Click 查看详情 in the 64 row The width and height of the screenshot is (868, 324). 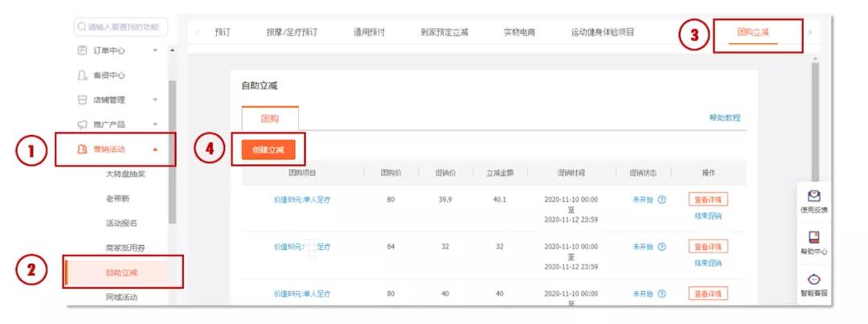[708, 247]
